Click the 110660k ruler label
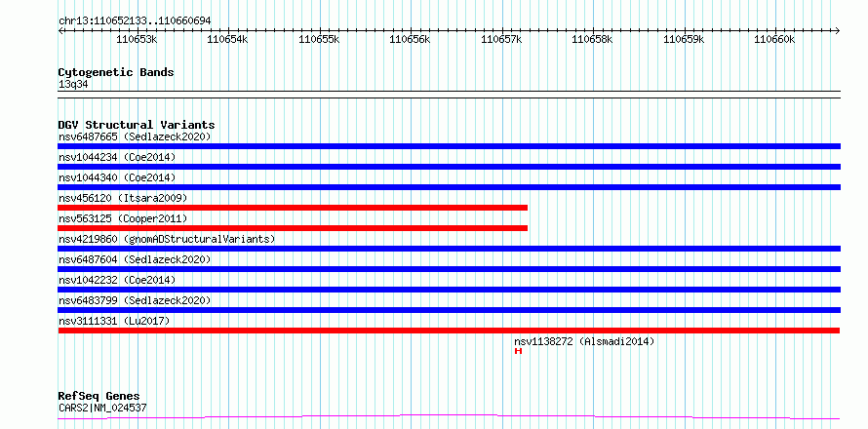 [x=775, y=39]
